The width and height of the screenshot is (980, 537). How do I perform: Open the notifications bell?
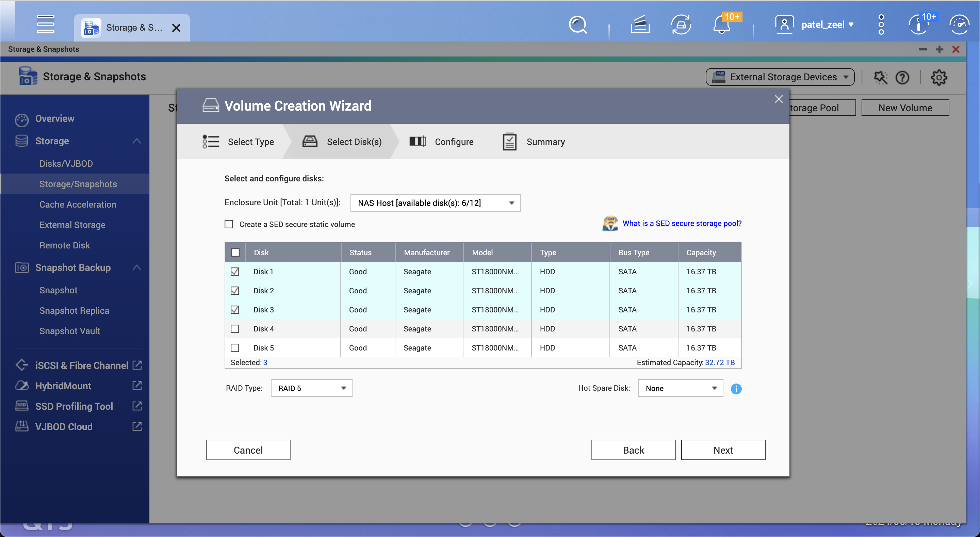pyautogui.click(x=721, y=25)
